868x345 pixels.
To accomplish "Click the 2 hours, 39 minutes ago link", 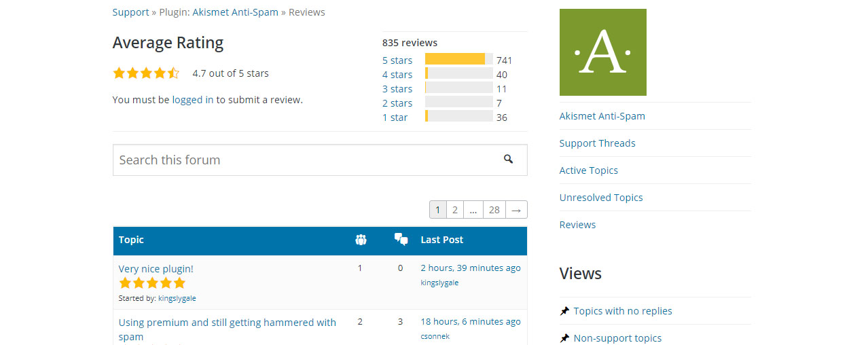I will [x=471, y=268].
